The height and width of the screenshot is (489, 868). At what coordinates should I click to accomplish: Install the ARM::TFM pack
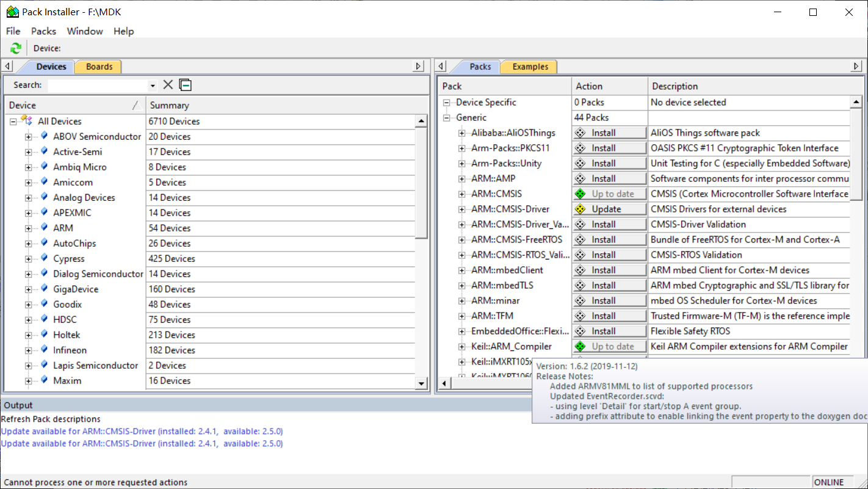609,316
